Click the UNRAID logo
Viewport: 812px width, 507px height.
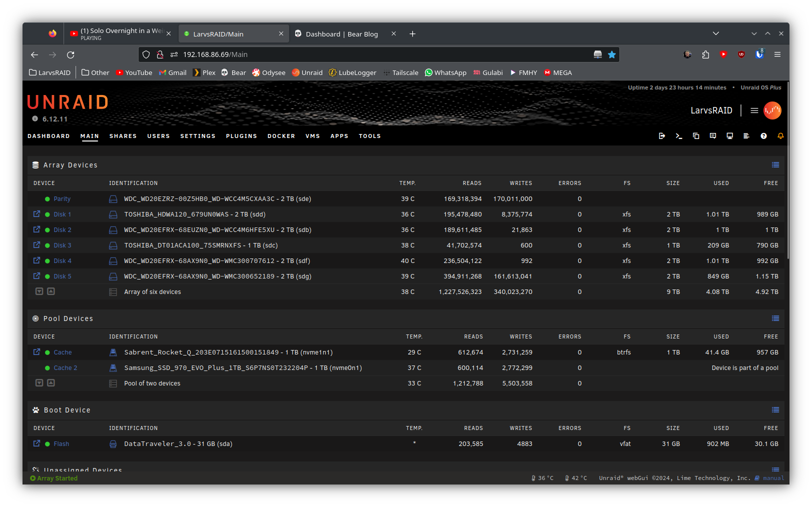coord(68,102)
